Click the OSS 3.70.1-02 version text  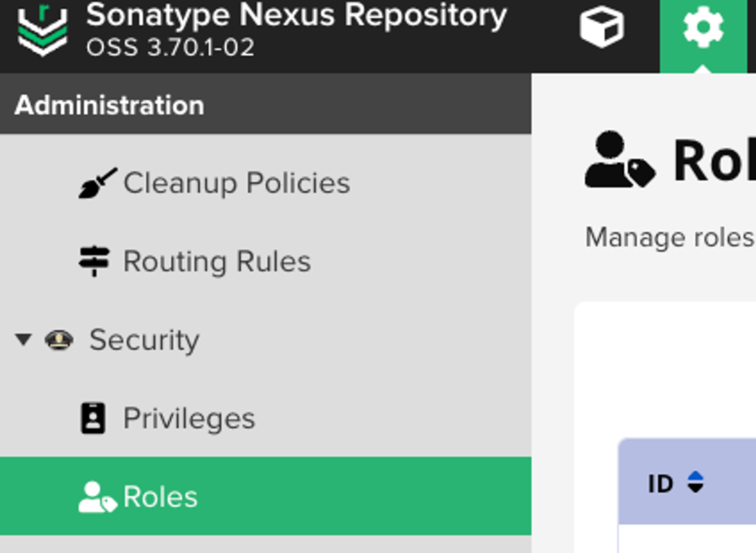click(x=170, y=48)
